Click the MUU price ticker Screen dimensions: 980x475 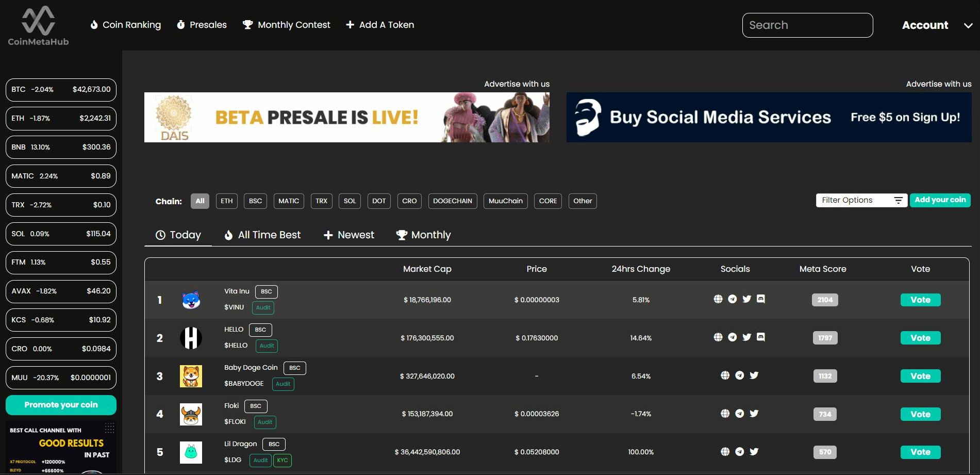(61, 378)
